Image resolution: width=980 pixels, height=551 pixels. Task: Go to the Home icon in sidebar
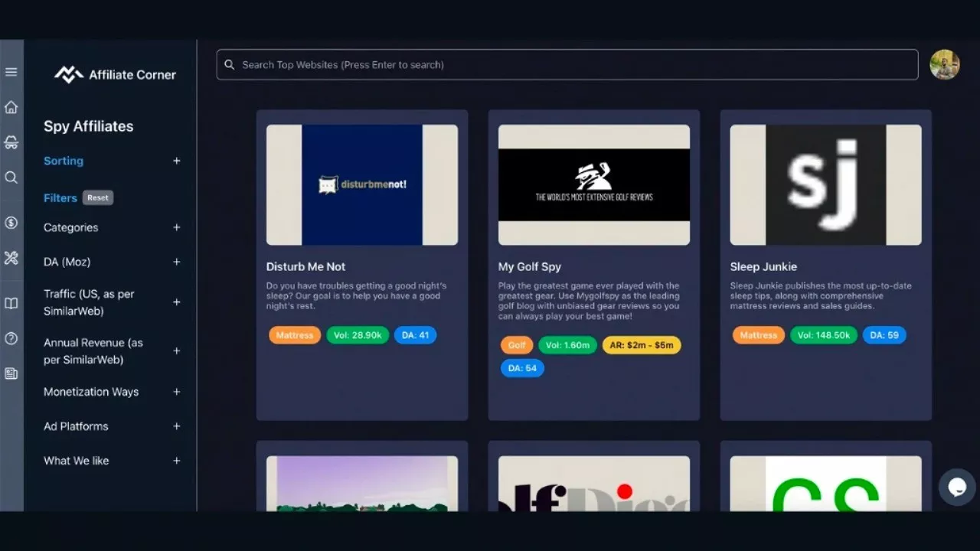tap(11, 107)
